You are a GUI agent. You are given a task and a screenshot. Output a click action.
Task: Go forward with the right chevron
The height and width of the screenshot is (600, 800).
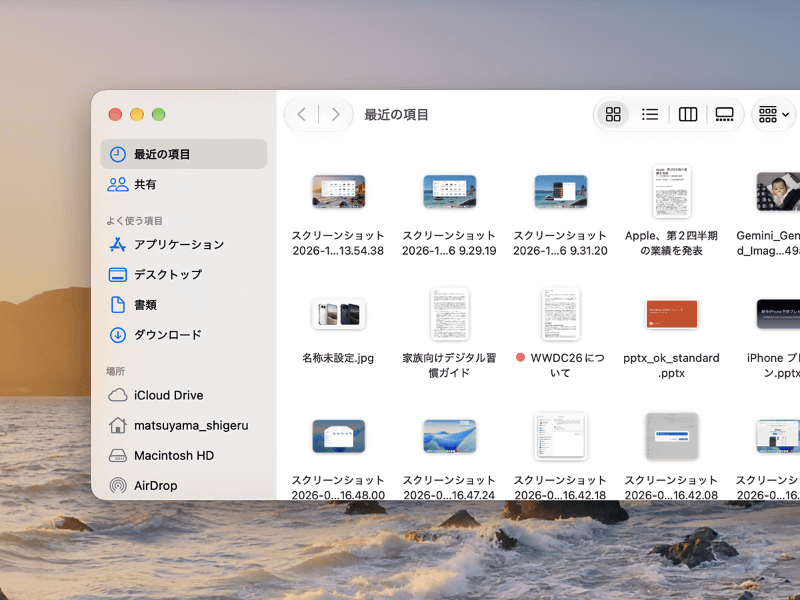tap(335, 114)
